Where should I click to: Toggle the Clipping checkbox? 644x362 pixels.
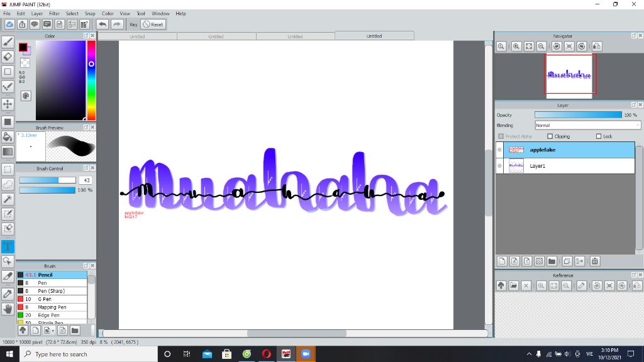click(550, 136)
